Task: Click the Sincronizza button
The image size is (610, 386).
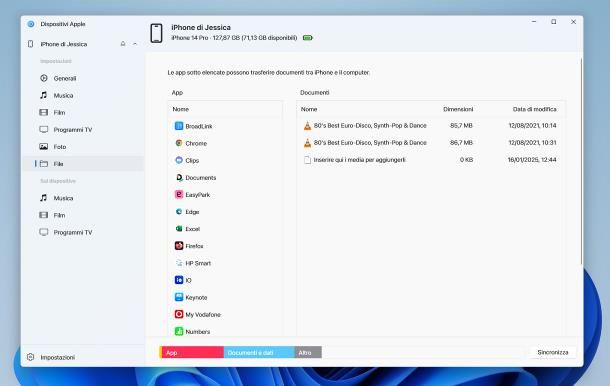Action: pos(552,352)
